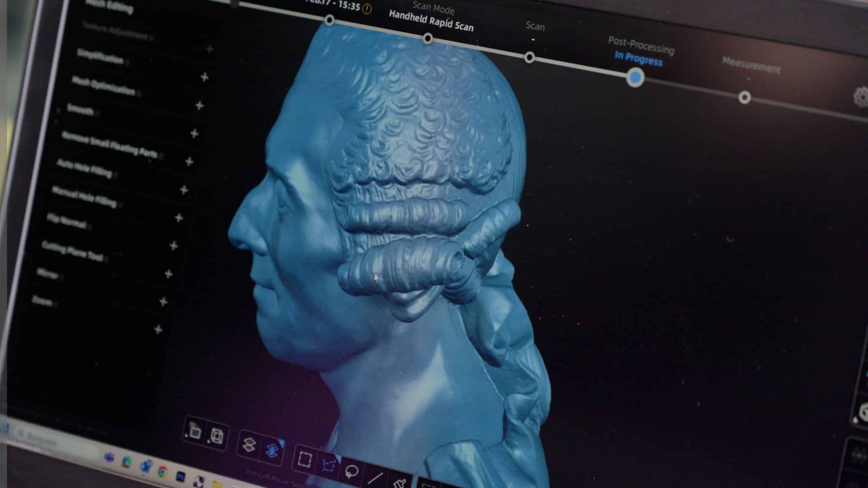Image resolution: width=868 pixels, height=488 pixels.
Task: Click the warning icon beside the timestamp
Action: pos(367,9)
